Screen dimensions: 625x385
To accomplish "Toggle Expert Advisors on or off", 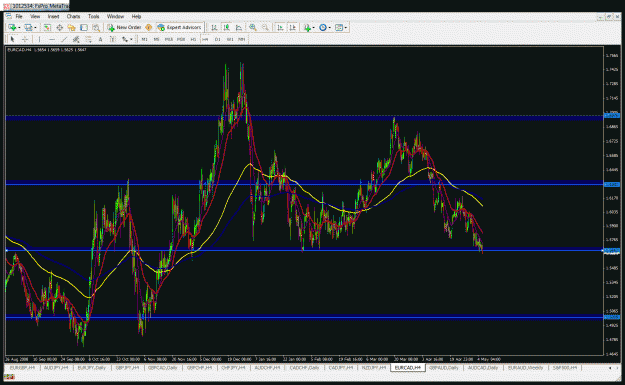I will click(x=180, y=28).
